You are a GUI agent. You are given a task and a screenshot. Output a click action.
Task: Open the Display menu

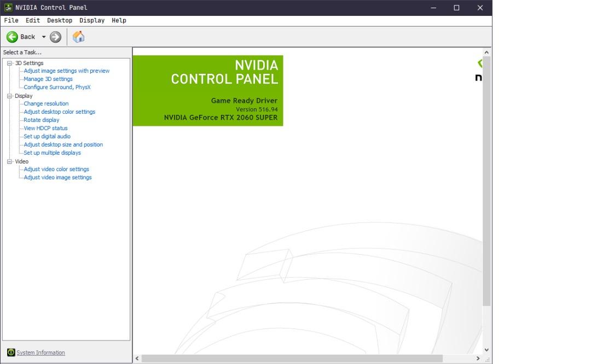click(x=92, y=20)
